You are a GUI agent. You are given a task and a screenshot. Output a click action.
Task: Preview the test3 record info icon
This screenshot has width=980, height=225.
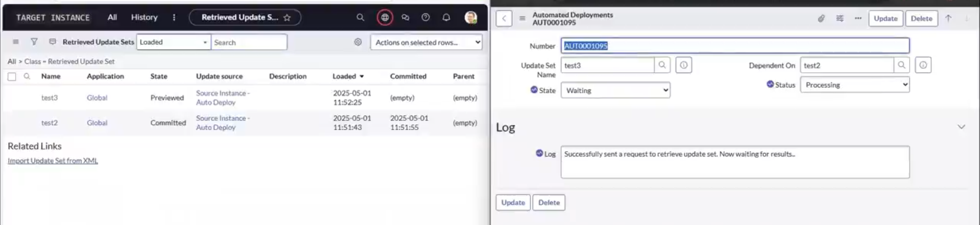[x=684, y=65]
